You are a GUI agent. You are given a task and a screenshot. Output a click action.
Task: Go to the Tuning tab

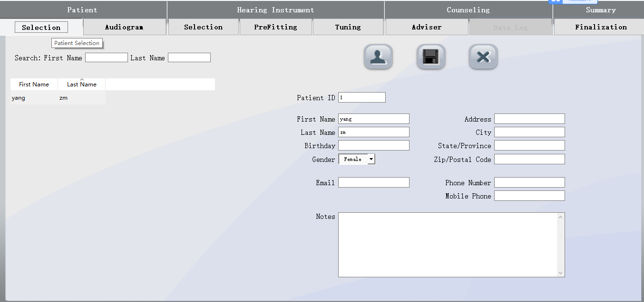click(x=348, y=27)
